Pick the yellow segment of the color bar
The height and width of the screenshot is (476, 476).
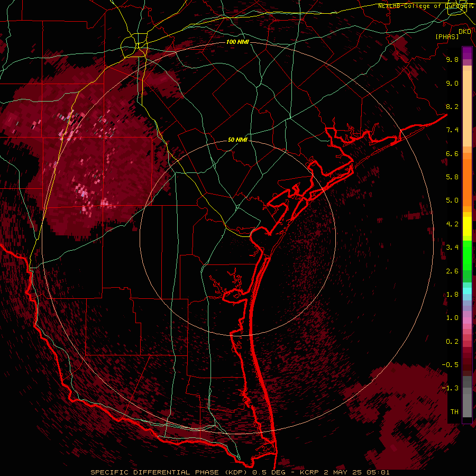click(467, 226)
